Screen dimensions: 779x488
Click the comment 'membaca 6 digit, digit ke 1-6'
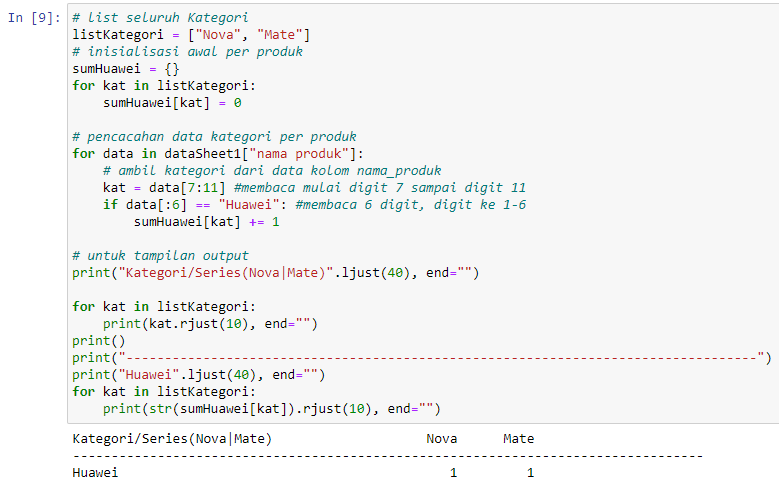(410, 205)
